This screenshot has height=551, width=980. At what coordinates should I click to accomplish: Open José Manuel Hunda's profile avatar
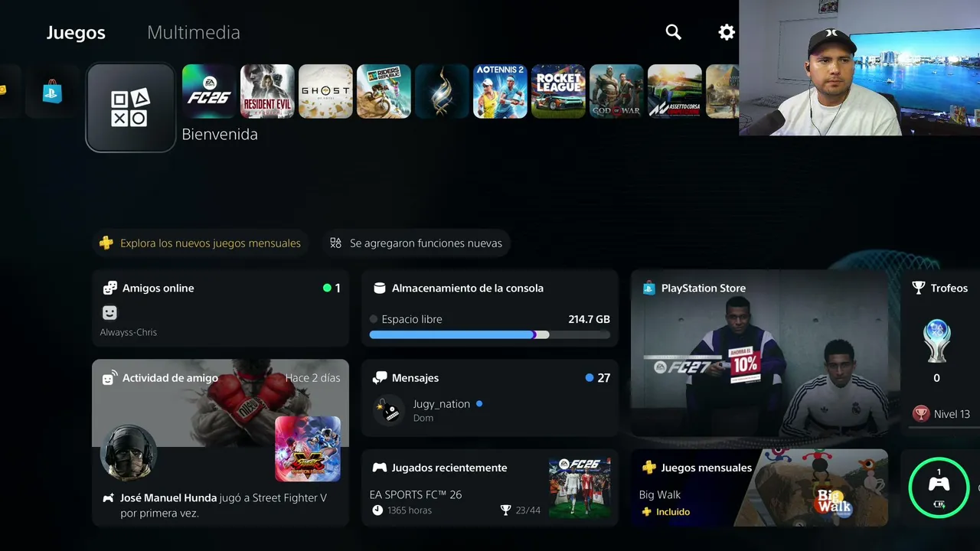click(x=129, y=453)
